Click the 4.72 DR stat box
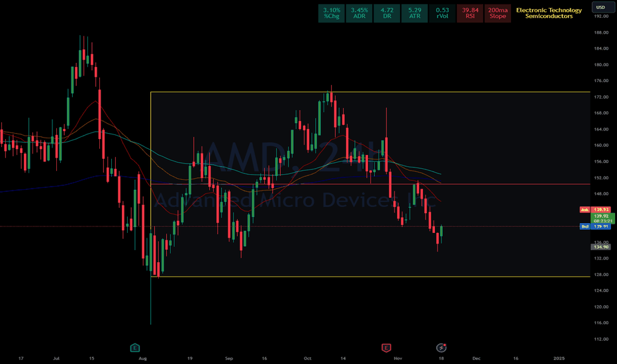 click(387, 13)
